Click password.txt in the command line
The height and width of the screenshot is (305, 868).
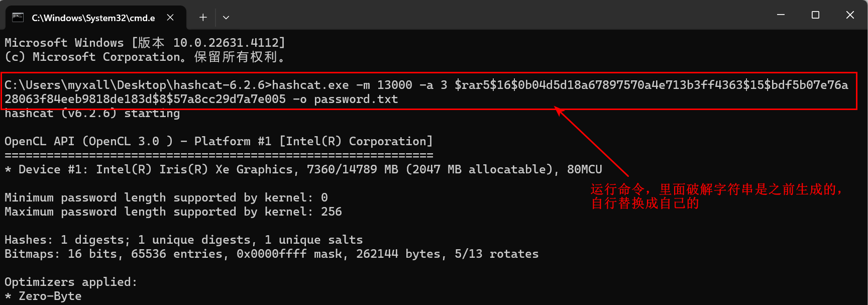(x=356, y=99)
